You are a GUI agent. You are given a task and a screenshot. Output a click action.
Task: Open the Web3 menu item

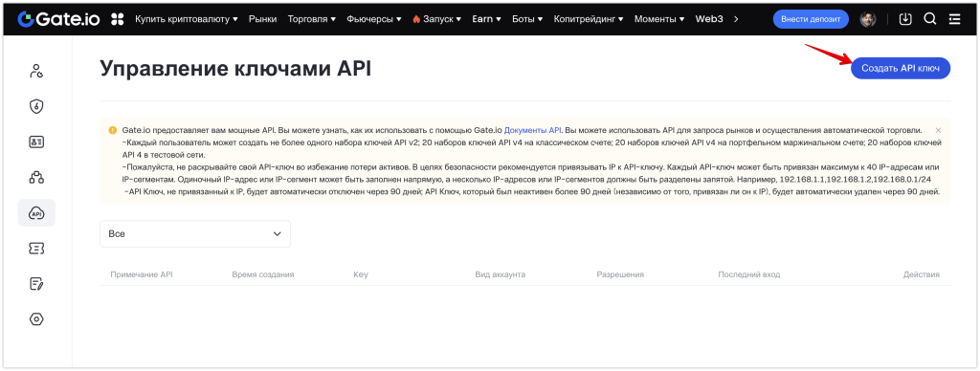point(709,19)
